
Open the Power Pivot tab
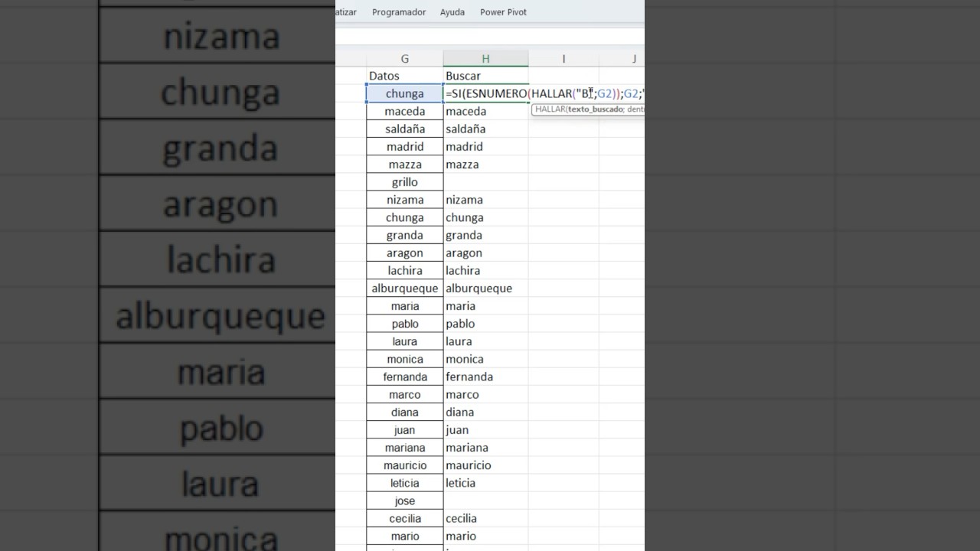pos(503,12)
